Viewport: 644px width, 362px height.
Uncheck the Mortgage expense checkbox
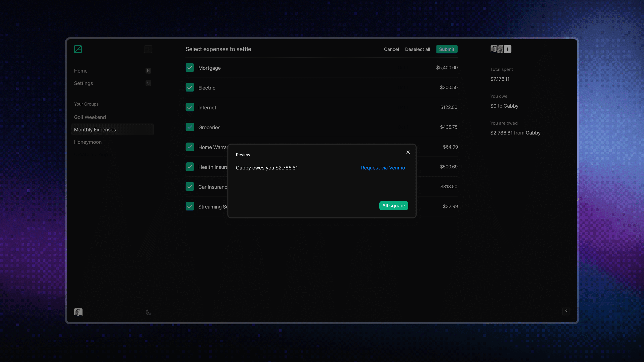pos(190,68)
